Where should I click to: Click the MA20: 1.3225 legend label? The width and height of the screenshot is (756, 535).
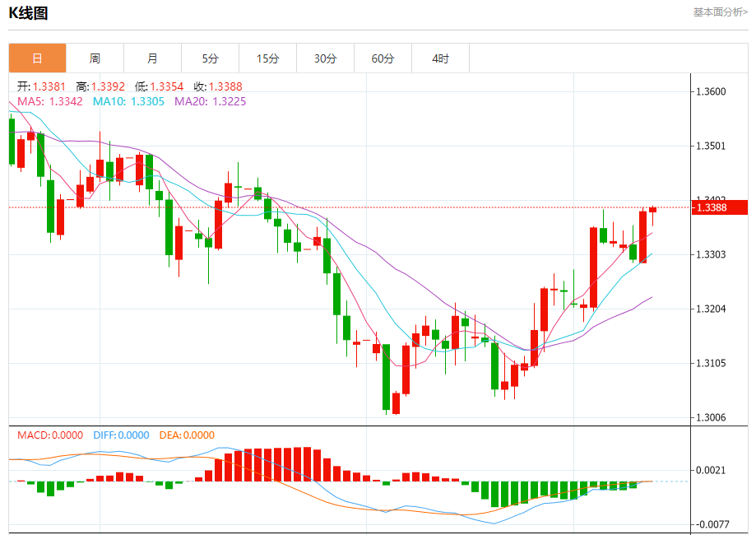pos(210,101)
